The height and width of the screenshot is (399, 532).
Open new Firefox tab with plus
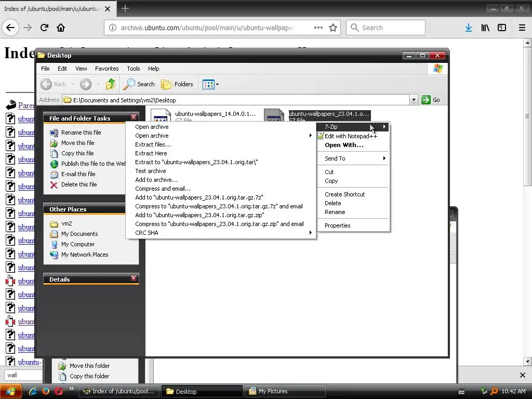125,8
